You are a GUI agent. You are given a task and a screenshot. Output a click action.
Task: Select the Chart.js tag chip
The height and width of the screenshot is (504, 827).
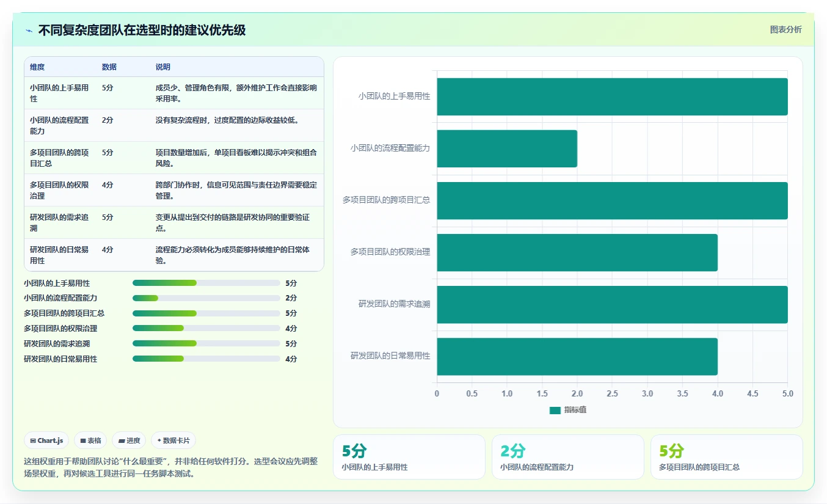[46, 440]
